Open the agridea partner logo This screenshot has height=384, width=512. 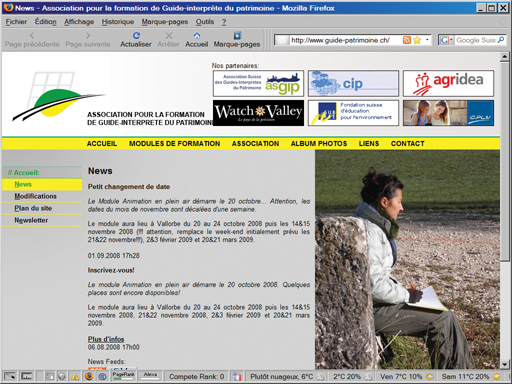448,83
